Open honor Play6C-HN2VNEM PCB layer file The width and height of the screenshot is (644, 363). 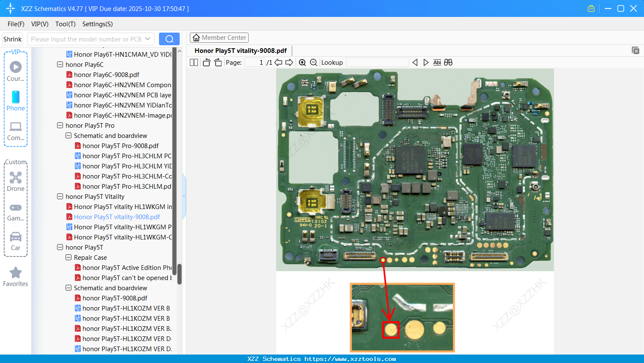pyautogui.click(x=119, y=95)
